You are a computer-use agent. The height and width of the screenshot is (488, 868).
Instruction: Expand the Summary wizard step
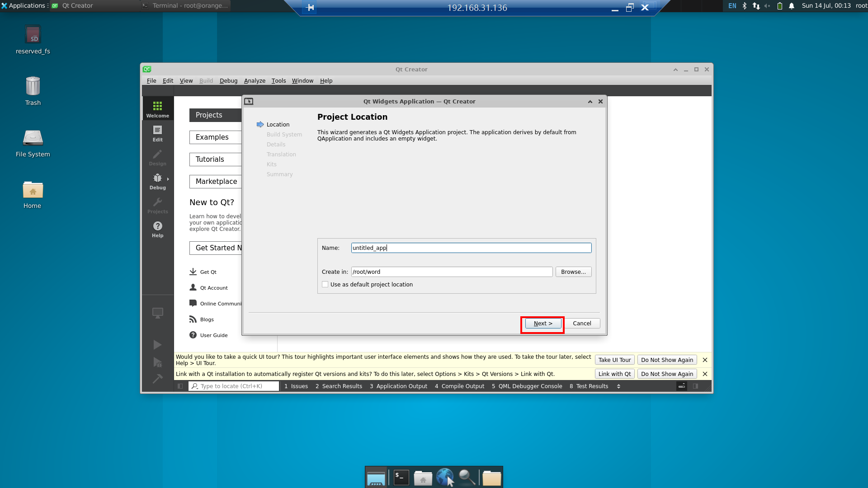tap(279, 174)
